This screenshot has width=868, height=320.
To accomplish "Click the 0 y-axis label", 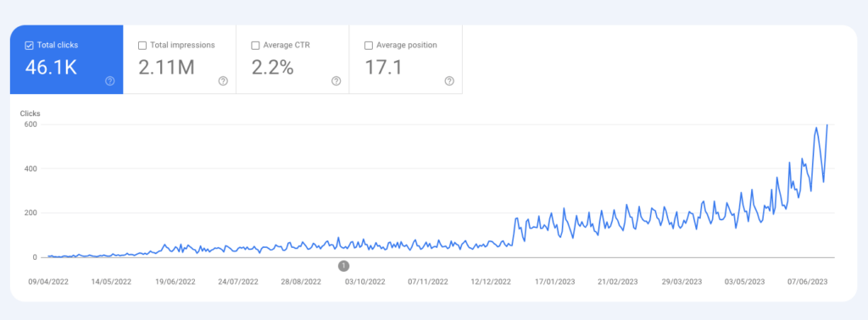I will tap(34, 257).
